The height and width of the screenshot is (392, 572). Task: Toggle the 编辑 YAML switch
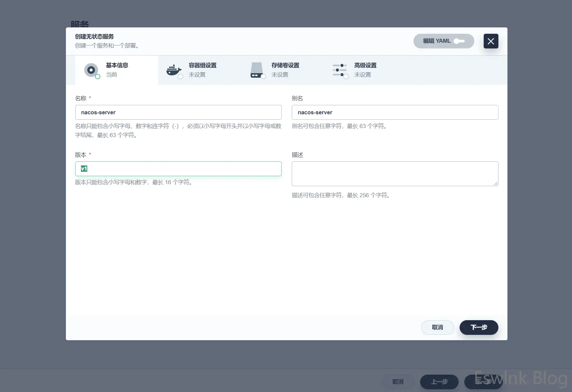click(459, 41)
